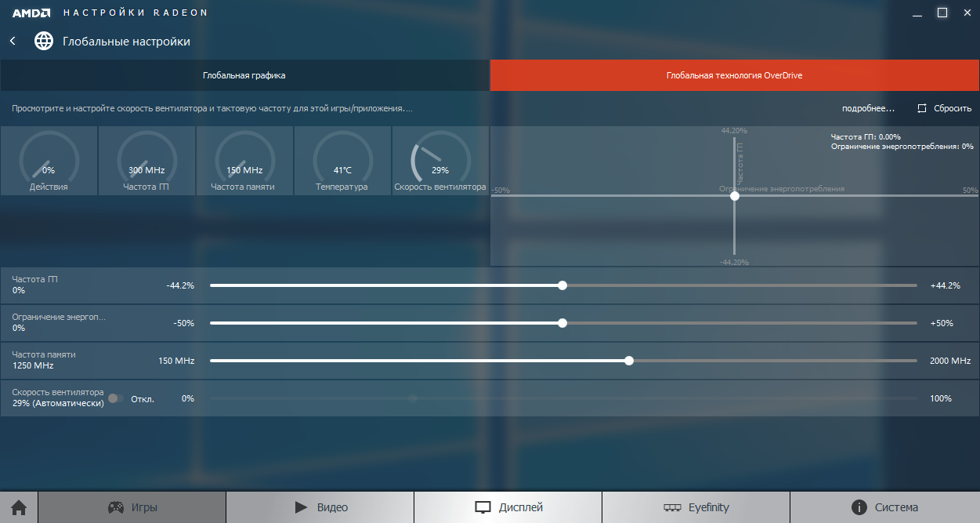Minimize the Radeon settings window
This screenshot has height=523, width=980.
tap(917, 13)
